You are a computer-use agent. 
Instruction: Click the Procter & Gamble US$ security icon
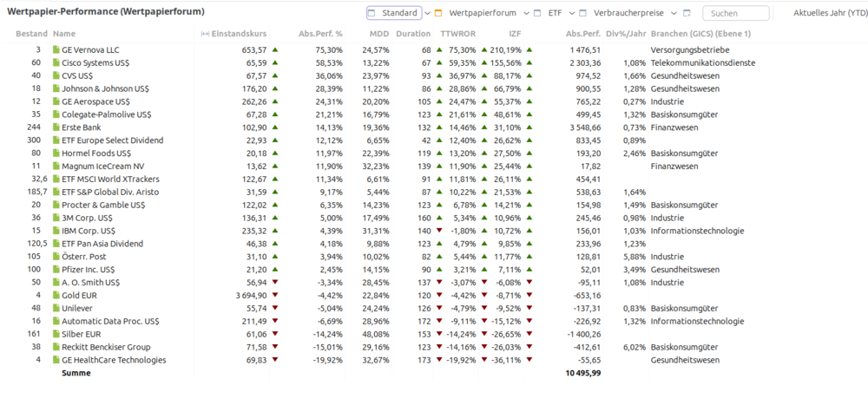tap(56, 205)
